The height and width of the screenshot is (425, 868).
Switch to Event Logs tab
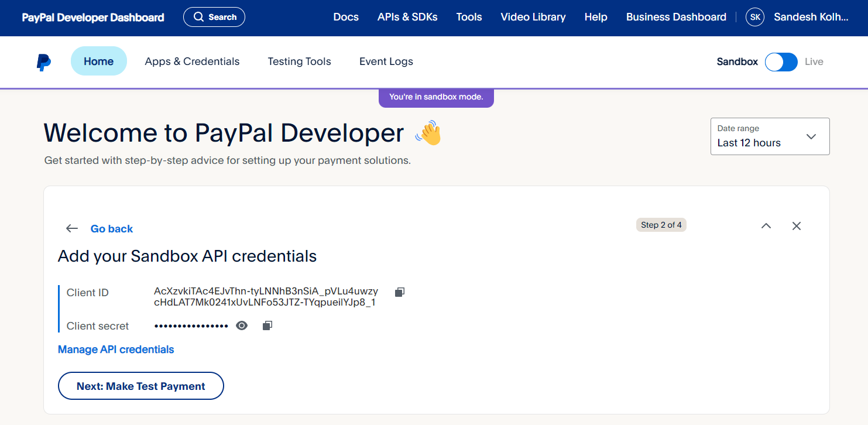(386, 61)
